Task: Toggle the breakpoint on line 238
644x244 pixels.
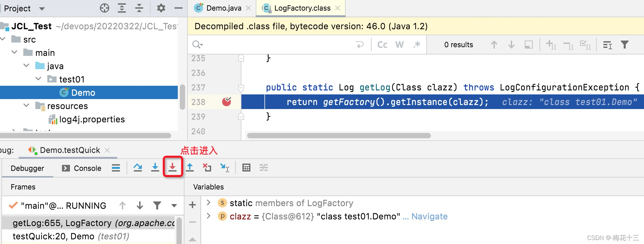Action: (x=226, y=102)
